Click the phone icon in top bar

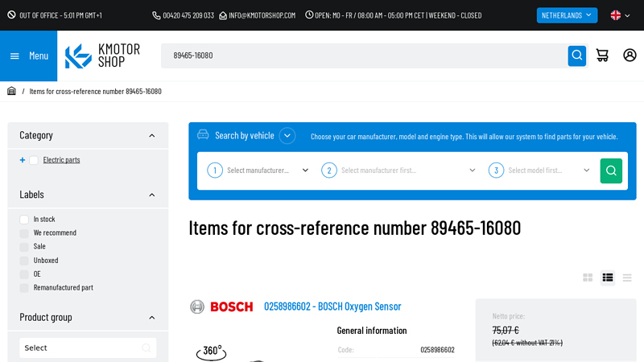156,15
